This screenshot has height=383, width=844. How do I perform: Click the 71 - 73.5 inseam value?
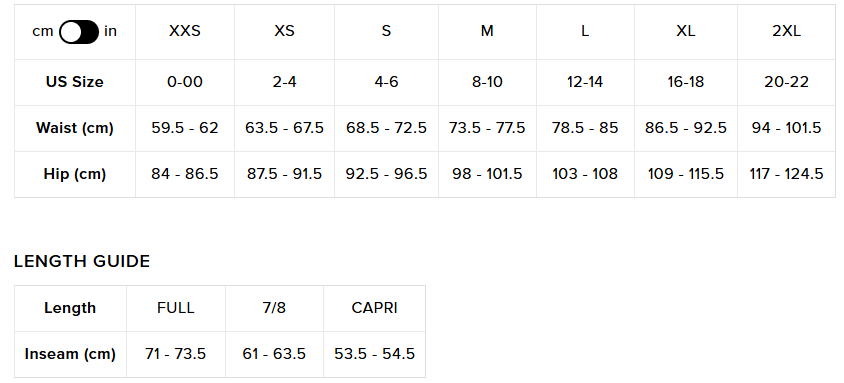pyautogui.click(x=175, y=354)
